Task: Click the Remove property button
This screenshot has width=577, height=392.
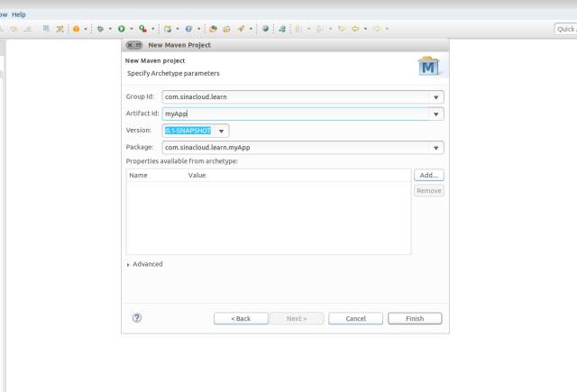Action: 429,190
